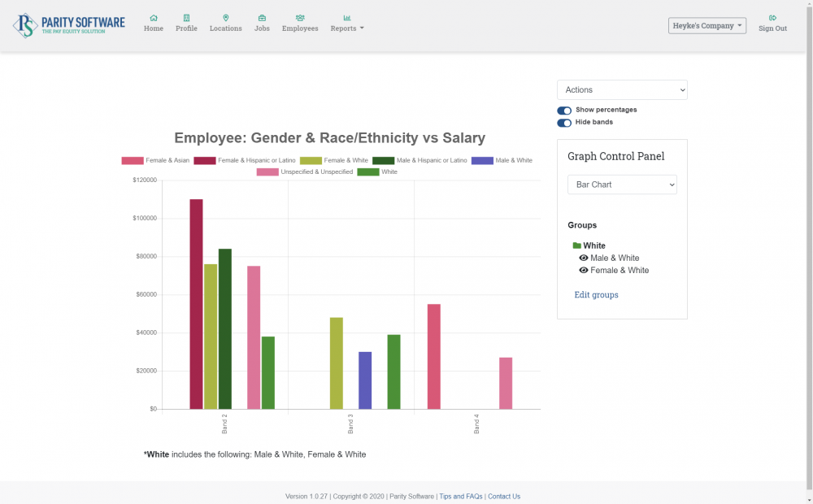The height and width of the screenshot is (504, 813).
Task: Click the Profile building icon
Action: click(186, 18)
